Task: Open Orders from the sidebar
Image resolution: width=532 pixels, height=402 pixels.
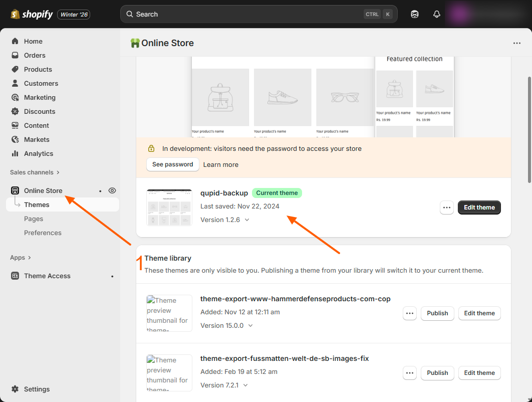Action: (35, 55)
